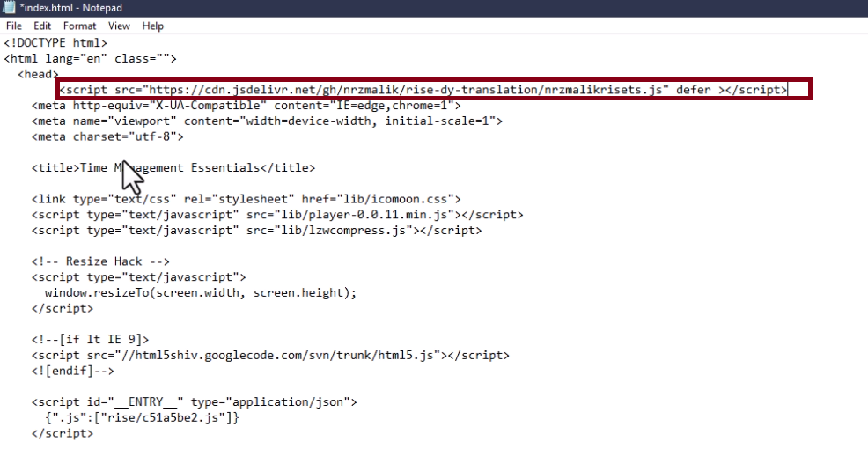Click the icomoon.css stylesheet link line
This screenshot has height=449, width=868.
[246, 200]
